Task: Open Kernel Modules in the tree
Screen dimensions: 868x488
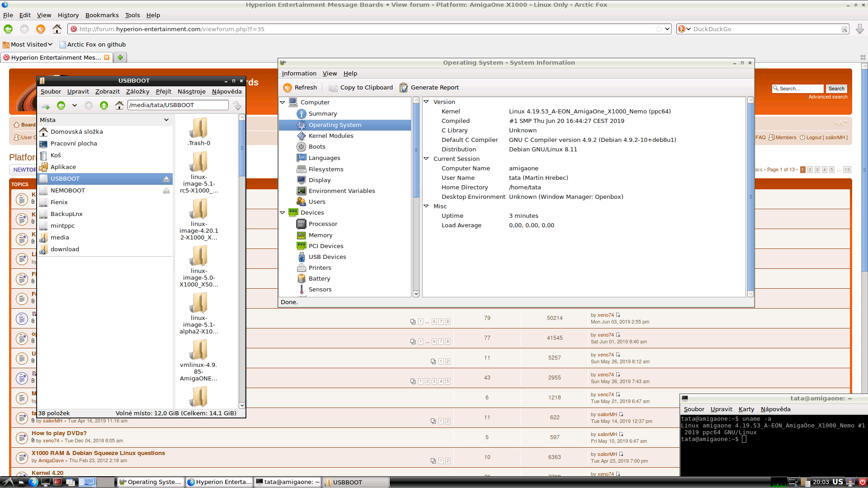Action: [330, 136]
